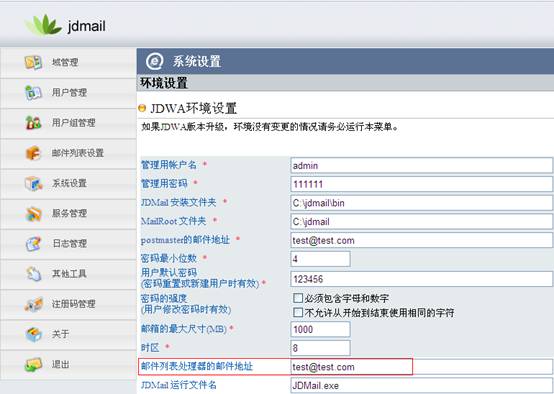Focus the 管理用密码 field with 111111
Screen dimensions: 554x394
click(x=422, y=184)
